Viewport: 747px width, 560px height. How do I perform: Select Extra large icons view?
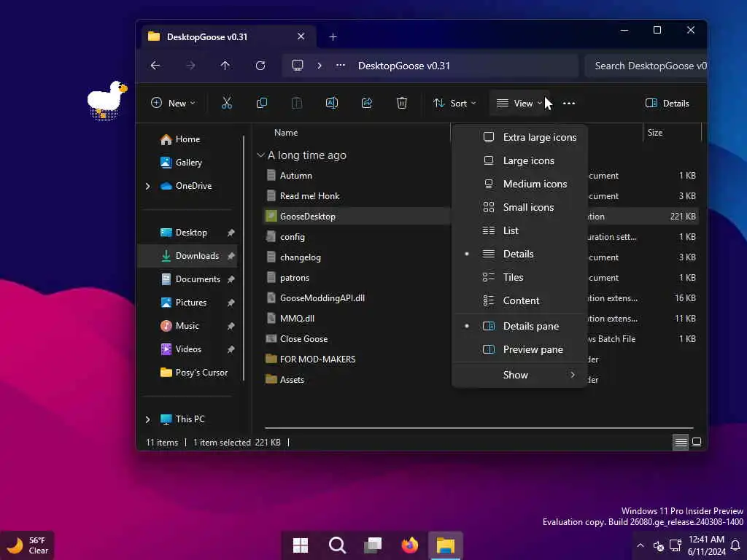(x=519, y=137)
